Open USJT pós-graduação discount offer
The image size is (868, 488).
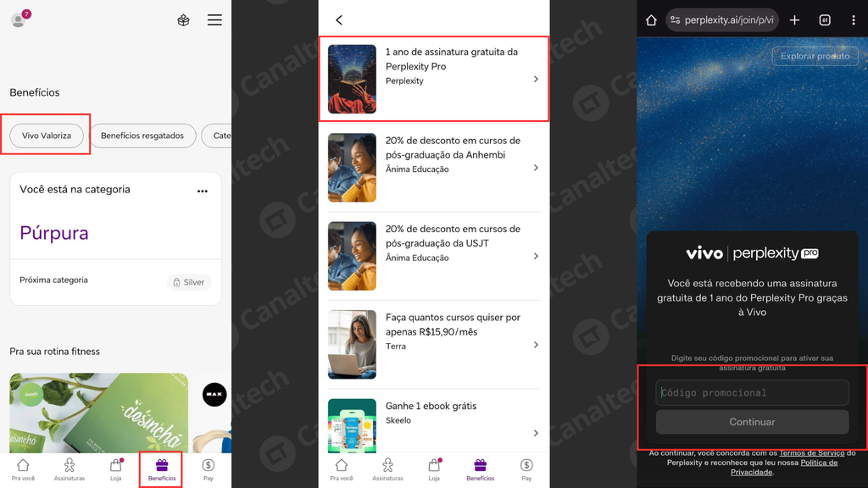click(x=434, y=256)
